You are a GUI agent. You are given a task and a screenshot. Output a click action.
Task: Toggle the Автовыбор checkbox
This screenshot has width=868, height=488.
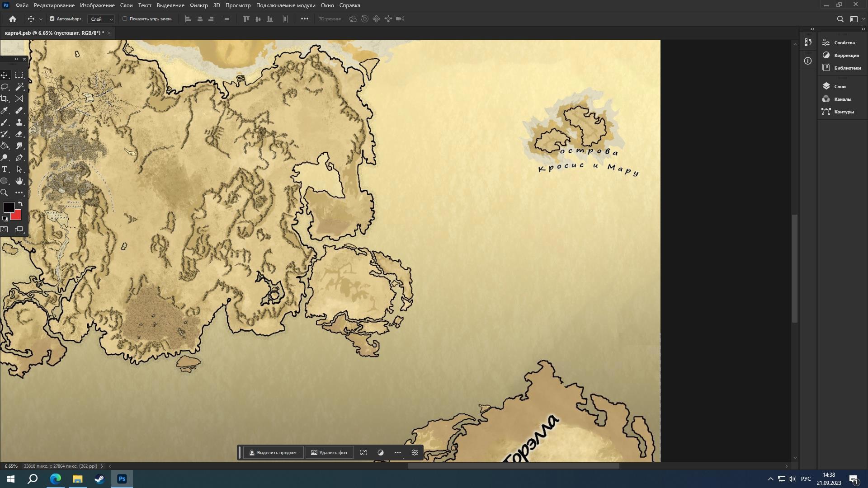click(x=52, y=19)
